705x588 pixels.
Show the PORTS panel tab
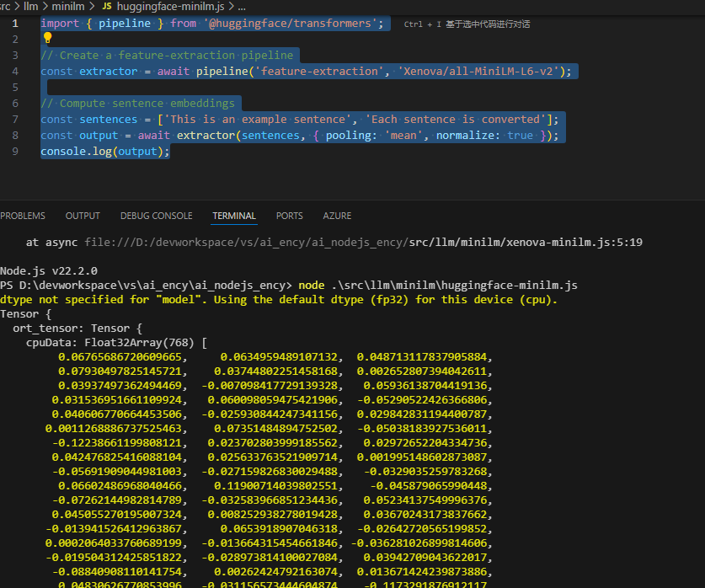click(289, 216)
